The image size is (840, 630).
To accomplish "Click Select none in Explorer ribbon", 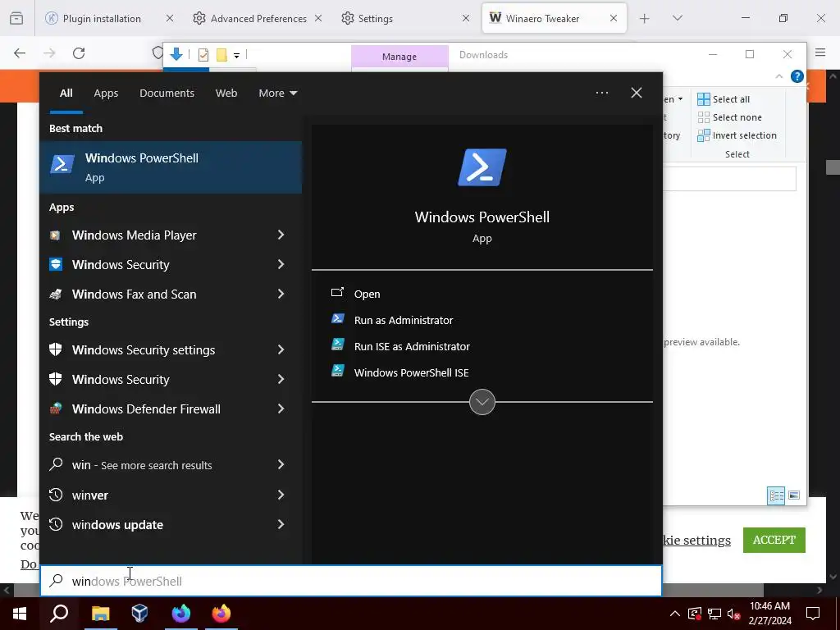I will pyautogui.click(x=729, y=117).
